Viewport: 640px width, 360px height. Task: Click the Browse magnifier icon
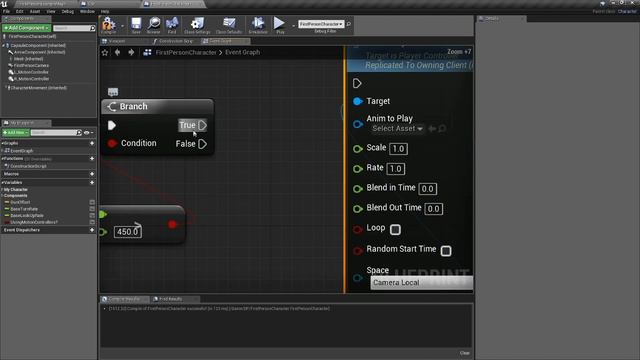154,24
